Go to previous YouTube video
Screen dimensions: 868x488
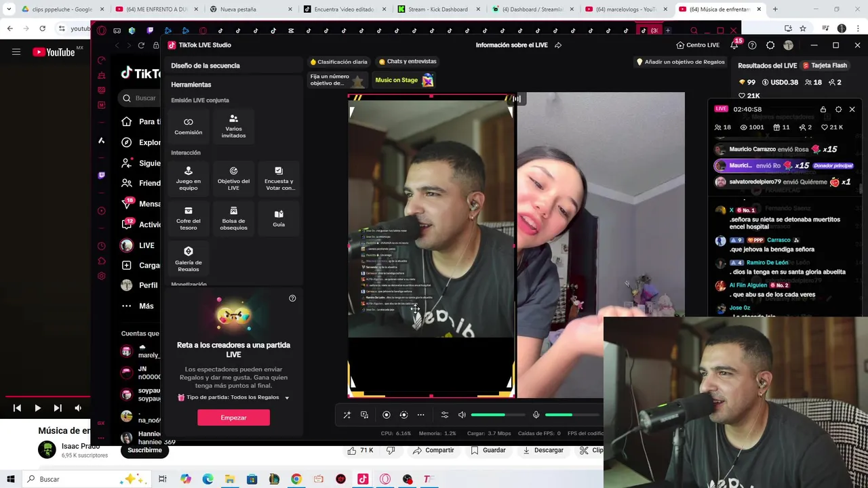tap(17, 408)
